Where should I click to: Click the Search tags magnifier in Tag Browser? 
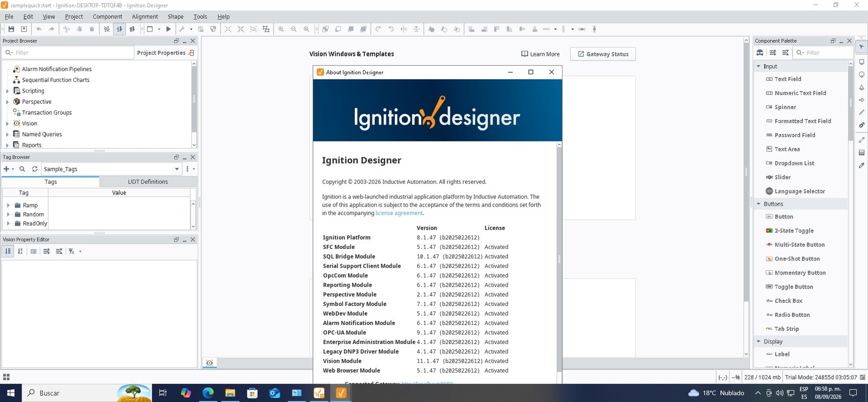click(22, 169)
